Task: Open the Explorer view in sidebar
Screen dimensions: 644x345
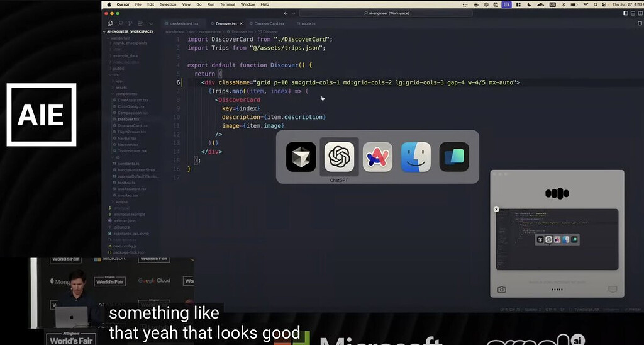Action: coord(110,23)
